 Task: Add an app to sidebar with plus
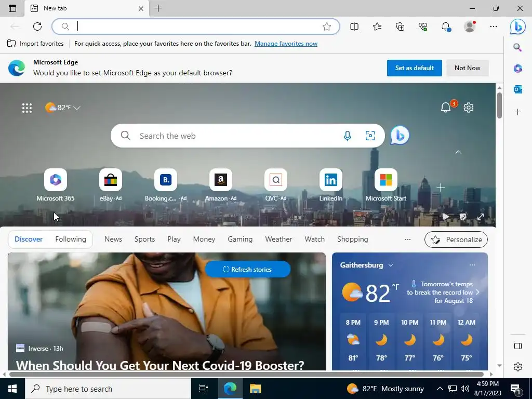point(517,112)
